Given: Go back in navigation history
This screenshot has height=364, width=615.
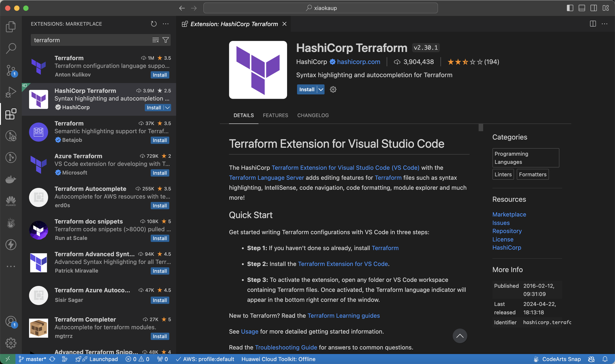Looking at the screenshot, I should point(182,8).
